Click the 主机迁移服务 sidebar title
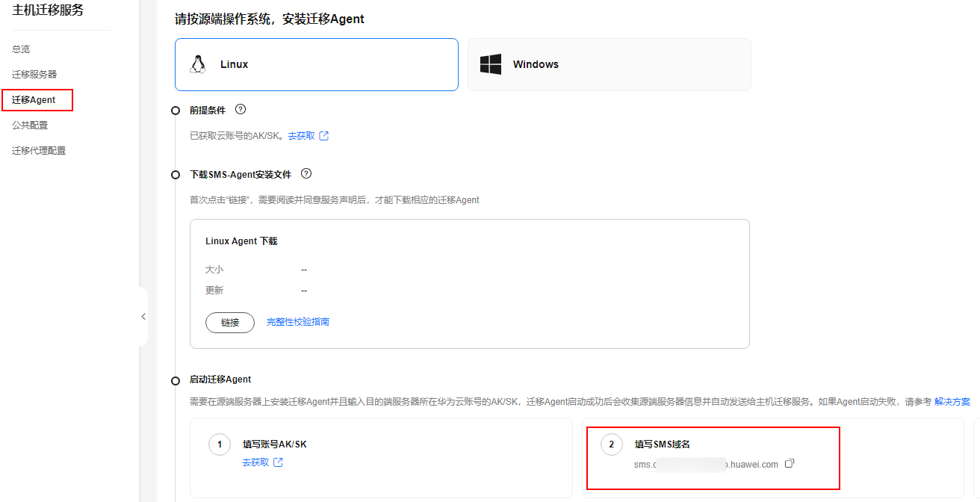Screen dimensions: 980x502 point(48,10)
